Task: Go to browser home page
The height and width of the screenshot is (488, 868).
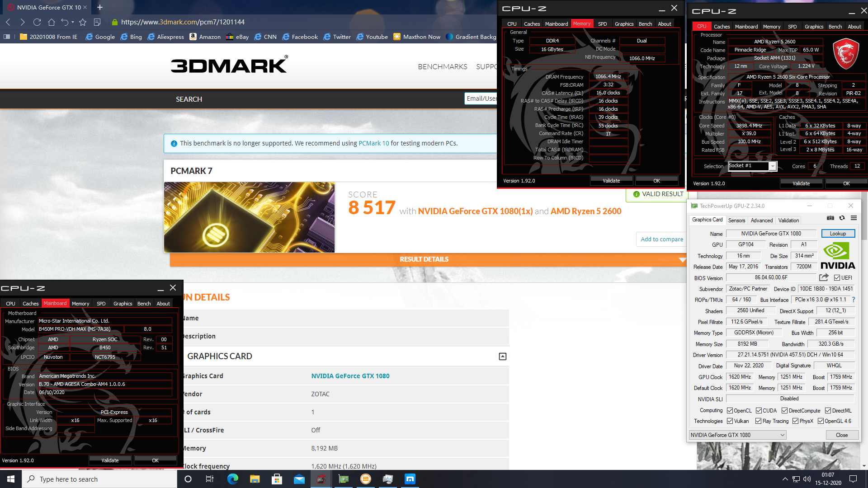Action: (x=52, y=22)
